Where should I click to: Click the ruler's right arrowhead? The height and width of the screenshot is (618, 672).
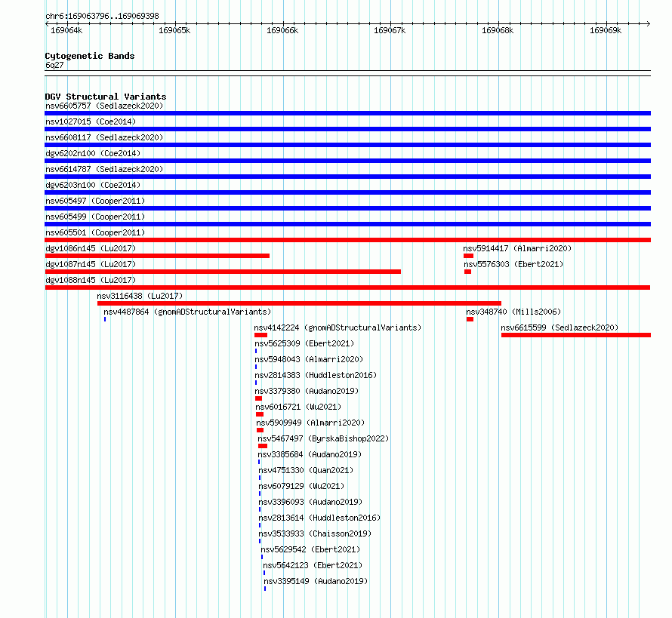coord(649,24)
